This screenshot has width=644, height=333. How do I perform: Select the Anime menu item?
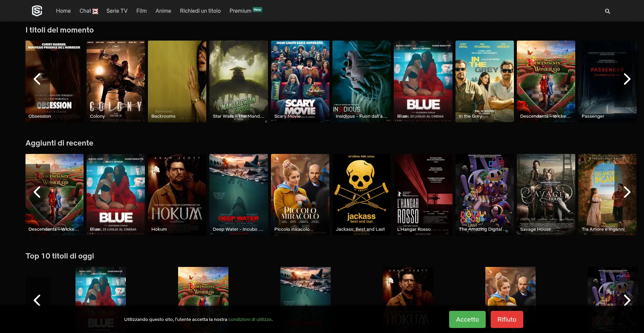click(x=163, y=11)
